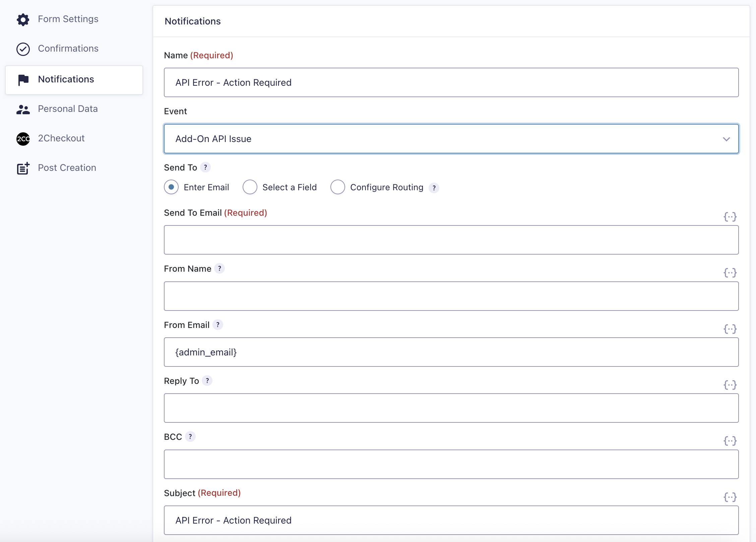Select the Enter Email radio option
Screen dimensions: 756x542
(x=171, y=187)
